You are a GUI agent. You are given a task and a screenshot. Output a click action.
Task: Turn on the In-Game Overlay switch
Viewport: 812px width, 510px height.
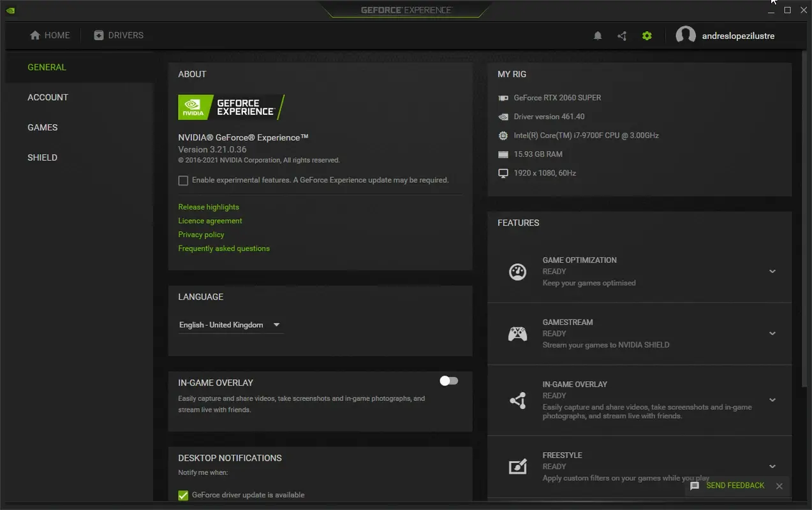point(448,381)
